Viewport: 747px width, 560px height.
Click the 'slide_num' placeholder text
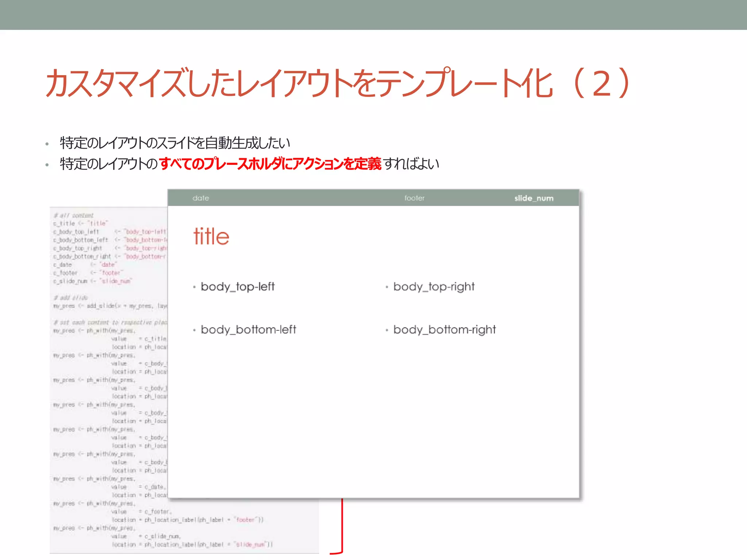click(x=534, y=198)
